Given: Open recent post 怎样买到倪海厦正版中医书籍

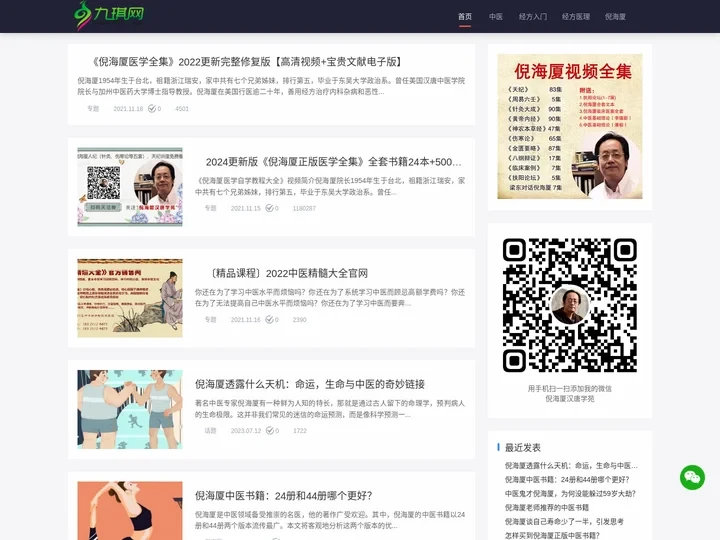Looking at the screenshot, I should (x=552, y=535).
